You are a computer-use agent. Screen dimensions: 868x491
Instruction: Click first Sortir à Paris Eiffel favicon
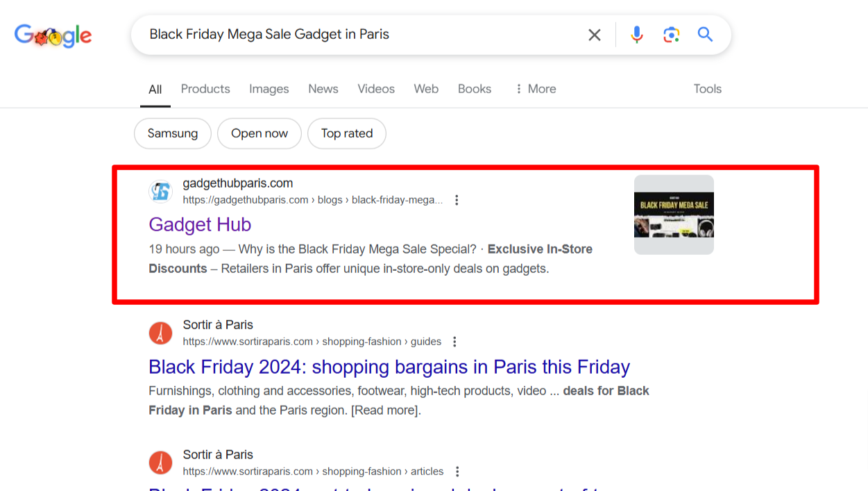[160, 333]
